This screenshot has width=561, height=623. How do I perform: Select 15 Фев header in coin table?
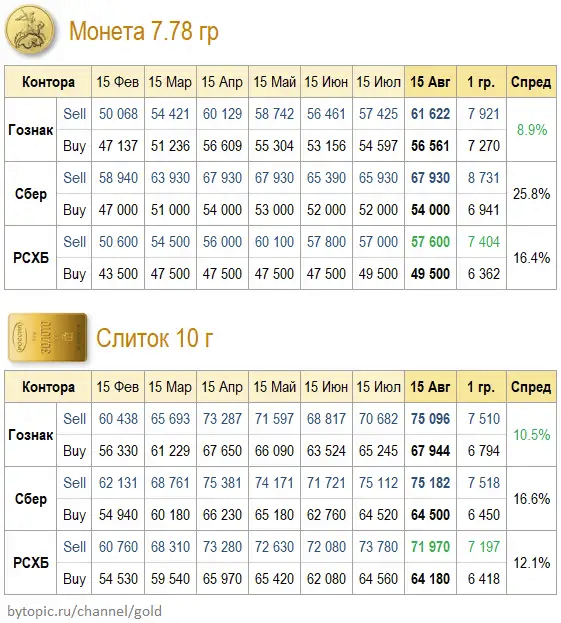pos(118,82)
